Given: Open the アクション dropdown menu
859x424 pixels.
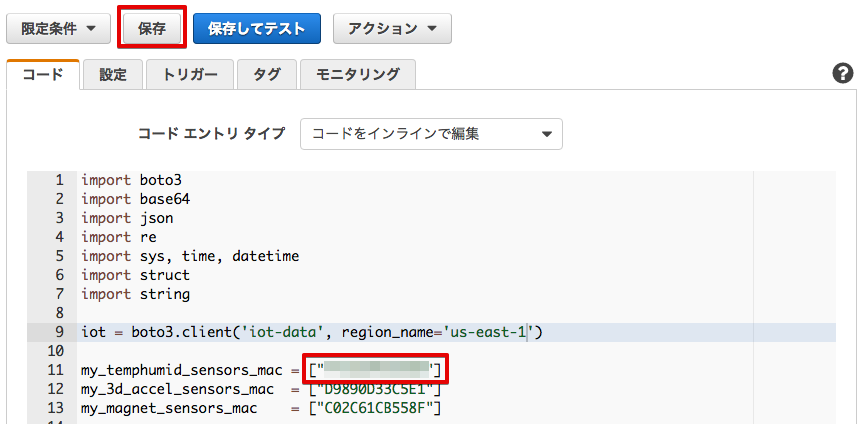Looking at the screenshot, I should tap(392, 28).
